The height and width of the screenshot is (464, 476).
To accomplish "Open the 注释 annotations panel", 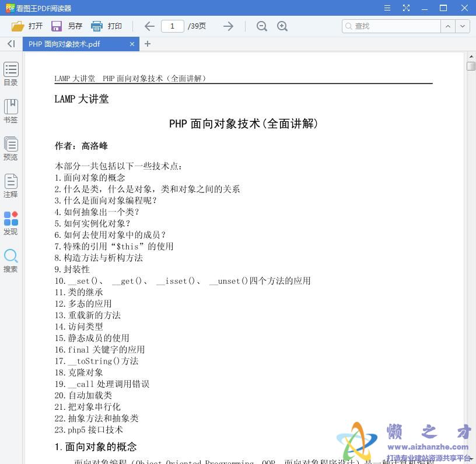I will point(10,185).
